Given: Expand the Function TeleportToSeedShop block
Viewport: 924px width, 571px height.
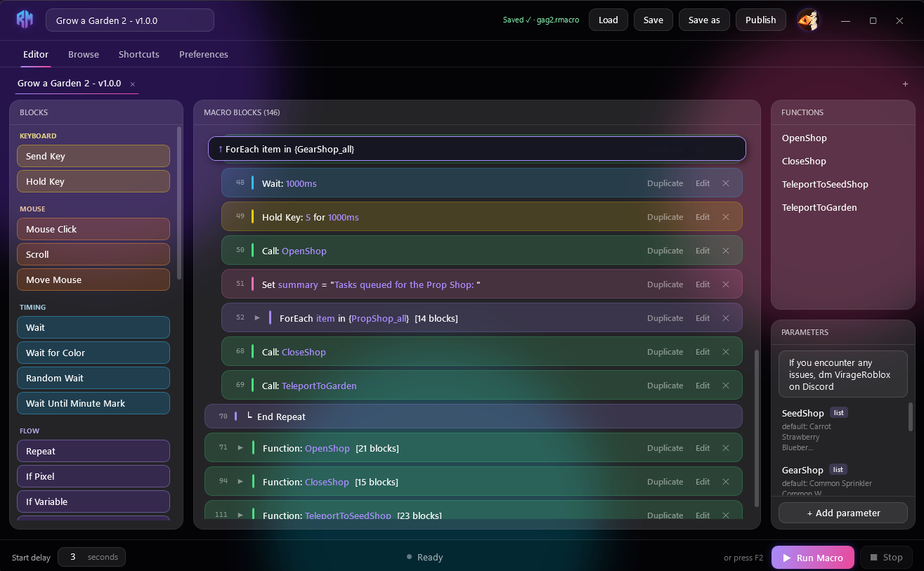Looking at the screenshot, I should [x=240, y=515].
